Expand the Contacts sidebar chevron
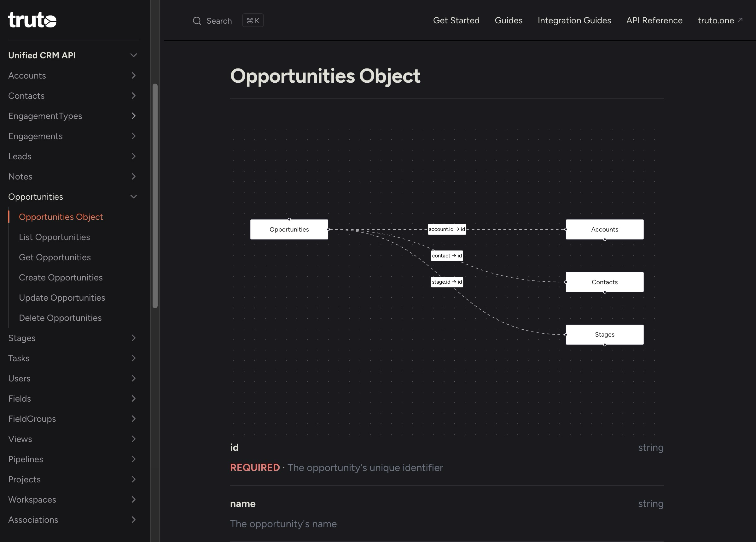756x542 pixels. pos(133,96)
